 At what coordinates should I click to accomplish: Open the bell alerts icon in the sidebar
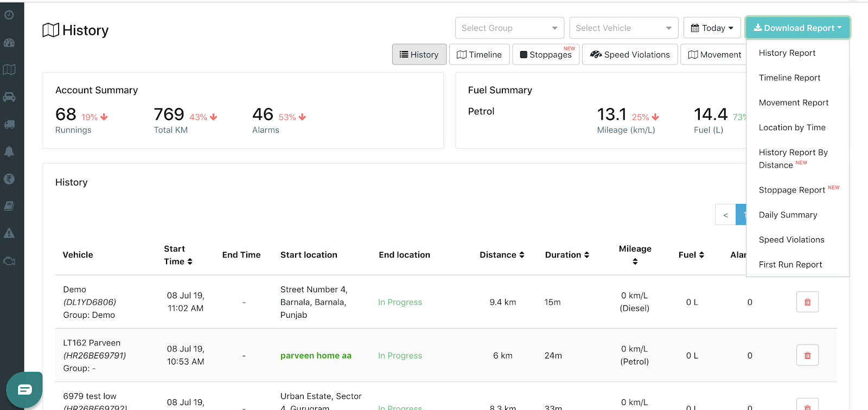coord(9,151)
